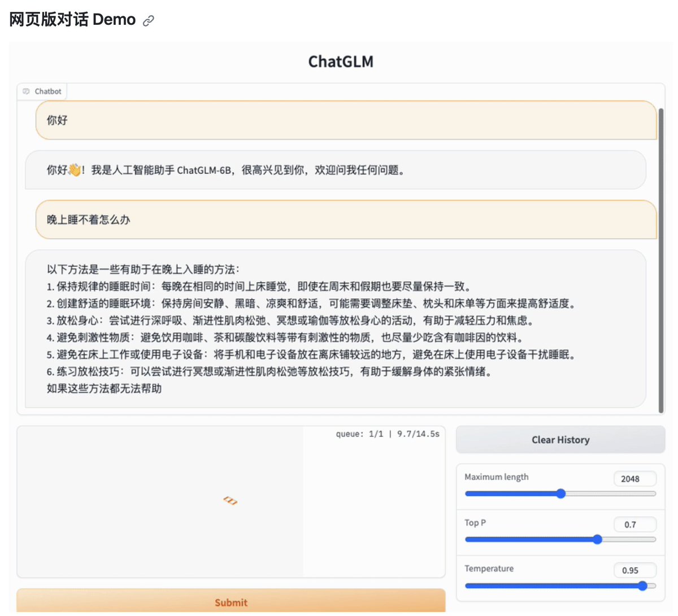
Task: Click the chatbot panel vertical scrollbar
Action: click(662, 260)
